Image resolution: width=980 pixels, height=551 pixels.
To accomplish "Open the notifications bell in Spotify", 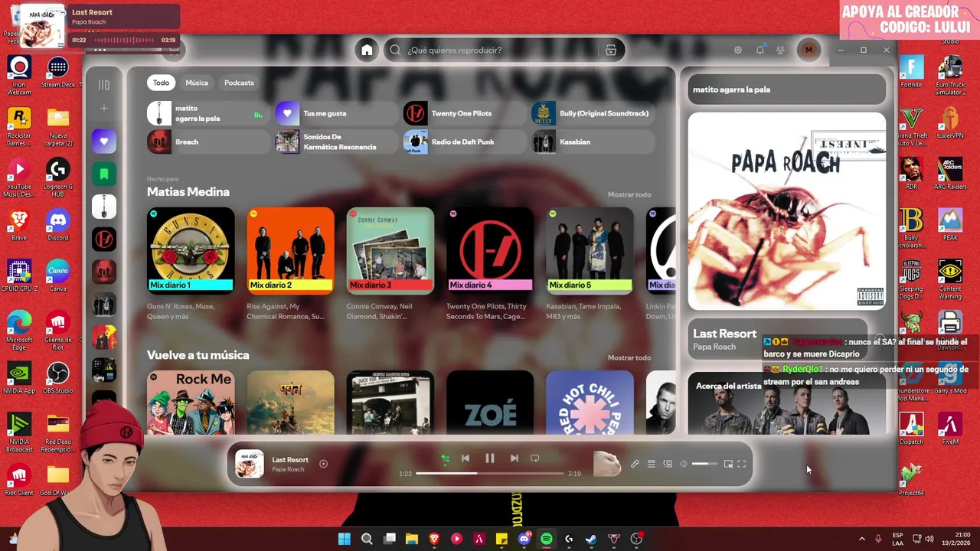I will [x=759, y=50].
